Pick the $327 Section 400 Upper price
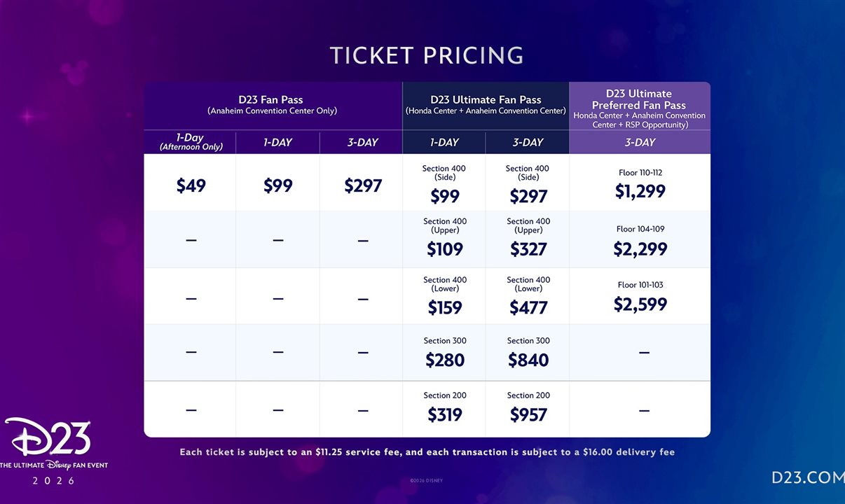The image size is (845, 504). pyautogui.click(x=528, y=248)
